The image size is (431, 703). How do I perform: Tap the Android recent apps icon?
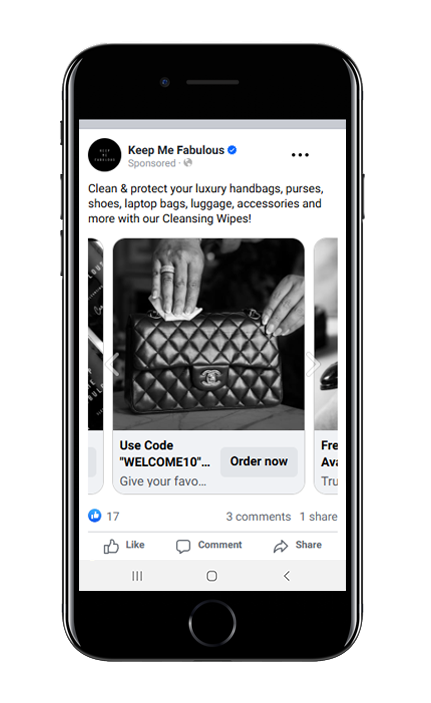pos(137,576)
